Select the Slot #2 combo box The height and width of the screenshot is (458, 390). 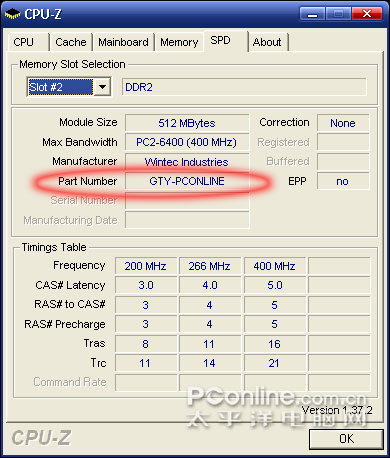click(x=69, y=87)
